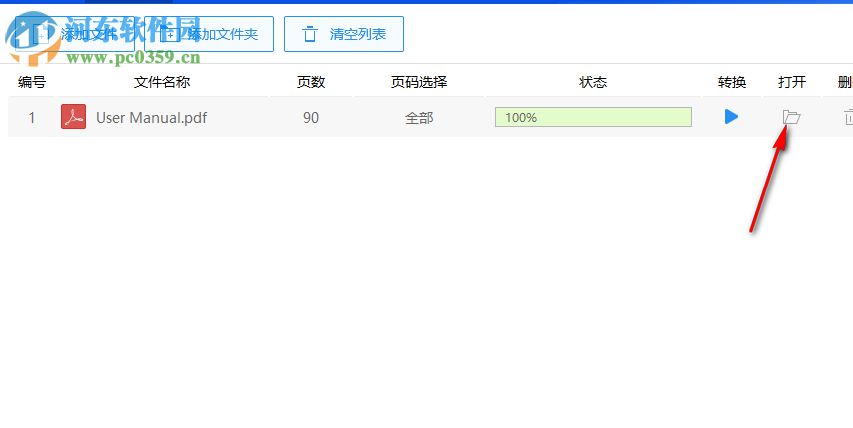Image resolution: width=853 pixels, height=428 pixels.
Task: Click the 文件名称 column header
Action: [162, 82]
